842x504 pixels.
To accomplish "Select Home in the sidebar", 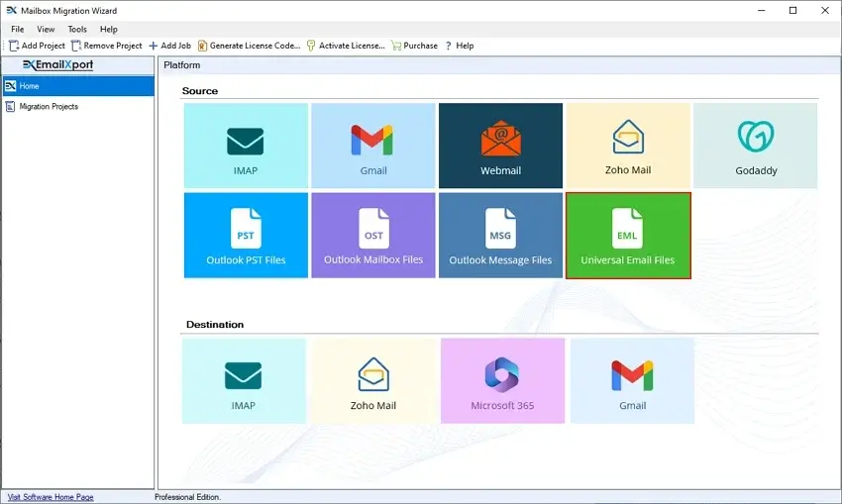I will coord(78,86).
